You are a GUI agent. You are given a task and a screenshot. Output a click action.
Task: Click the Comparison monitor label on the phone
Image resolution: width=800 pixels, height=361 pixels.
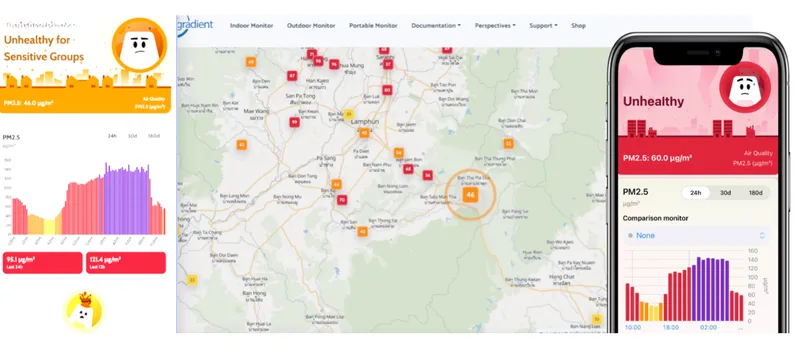pos(656,218)
